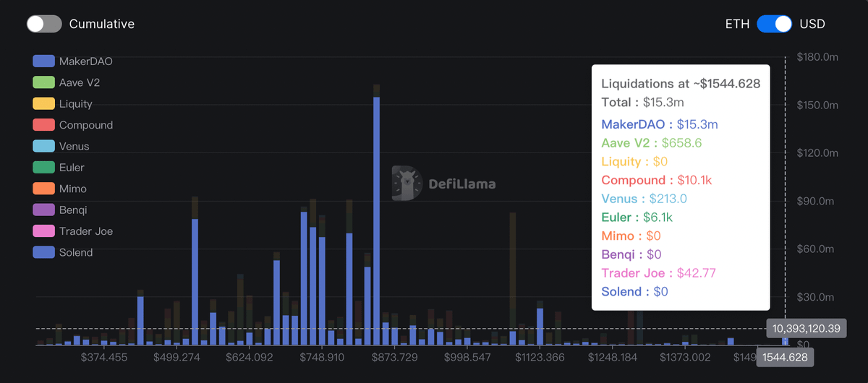Click the Liquity legend yellow swatch

point(44,104)
